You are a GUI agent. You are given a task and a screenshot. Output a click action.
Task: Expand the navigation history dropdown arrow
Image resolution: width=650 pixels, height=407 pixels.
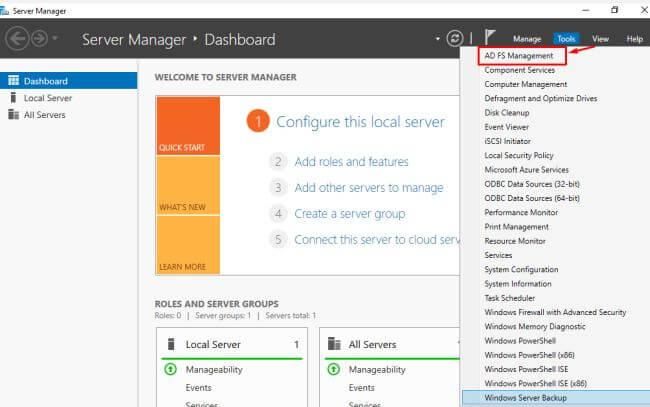pyautogui.click(x=55, y=39)
